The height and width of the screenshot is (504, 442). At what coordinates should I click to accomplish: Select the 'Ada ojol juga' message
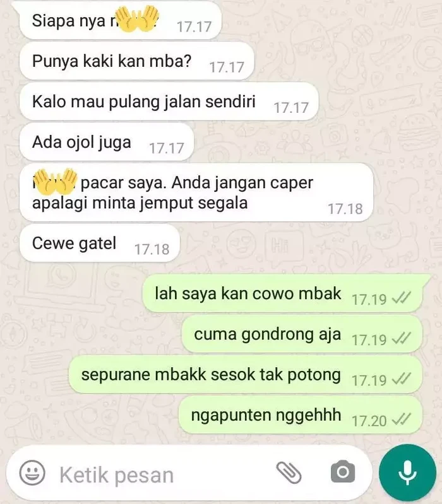107,142
